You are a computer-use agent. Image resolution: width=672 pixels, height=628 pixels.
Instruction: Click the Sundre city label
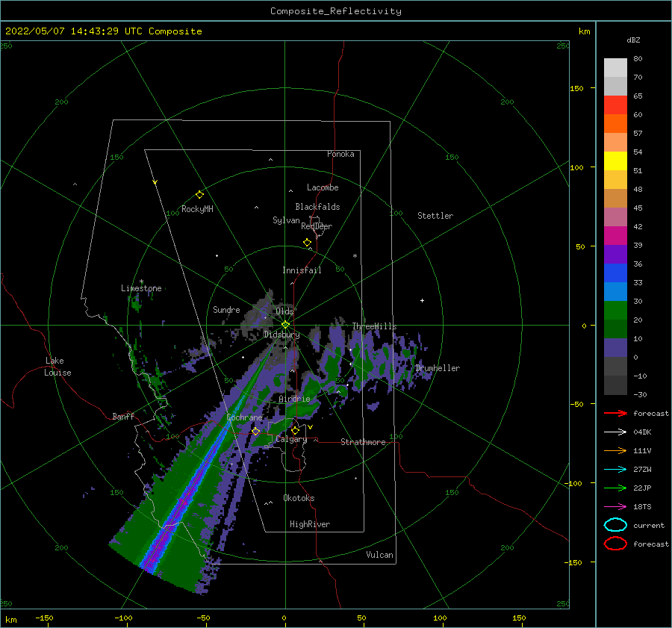point(226,309)
